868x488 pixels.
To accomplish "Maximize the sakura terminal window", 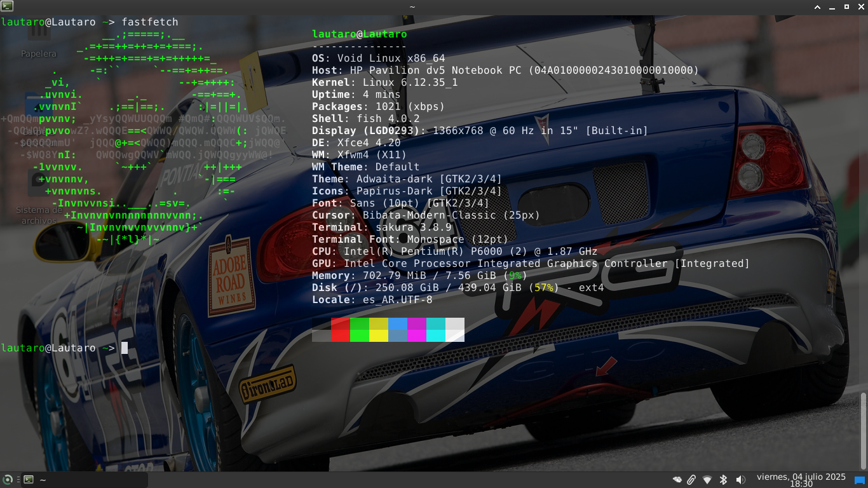I will (x=846, y=6).
